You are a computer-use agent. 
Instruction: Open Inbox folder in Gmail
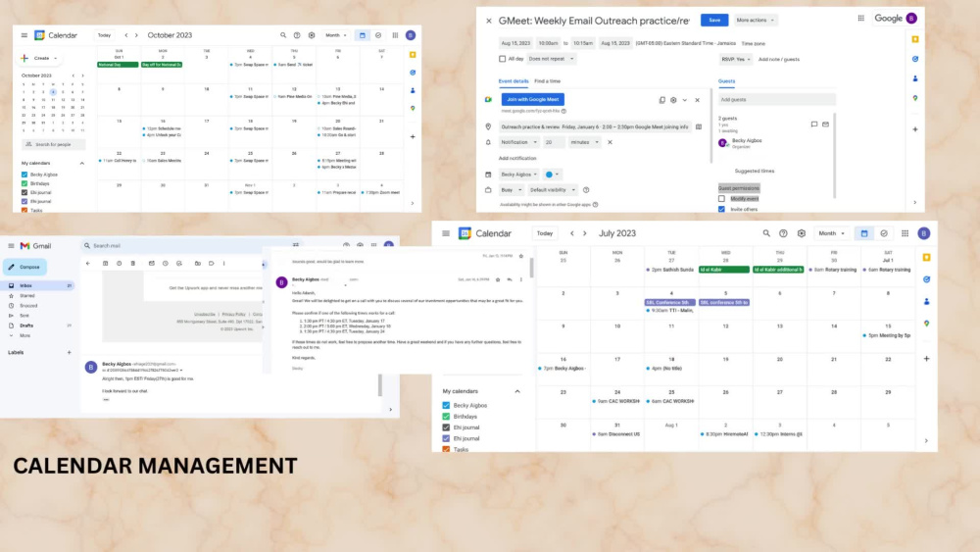pos(37,285)
